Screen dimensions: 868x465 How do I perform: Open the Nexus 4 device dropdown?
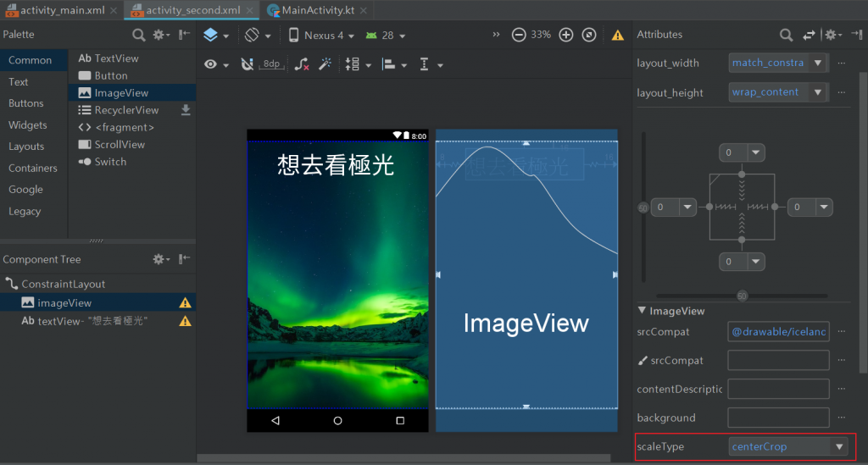(322, 36)
